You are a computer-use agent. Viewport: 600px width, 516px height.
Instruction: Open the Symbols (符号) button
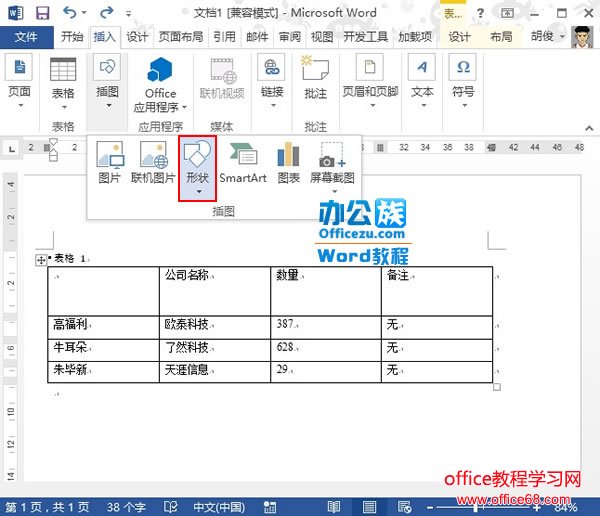(x=463, y=81)
